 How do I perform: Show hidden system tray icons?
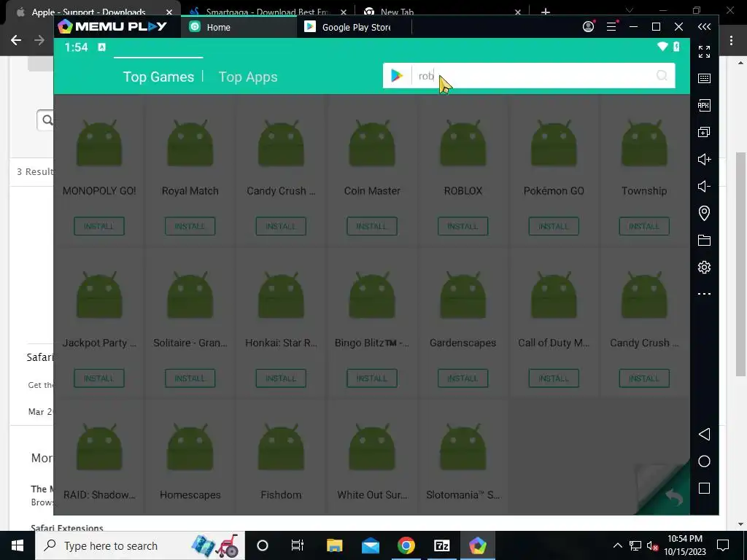[x=617, y=545]
